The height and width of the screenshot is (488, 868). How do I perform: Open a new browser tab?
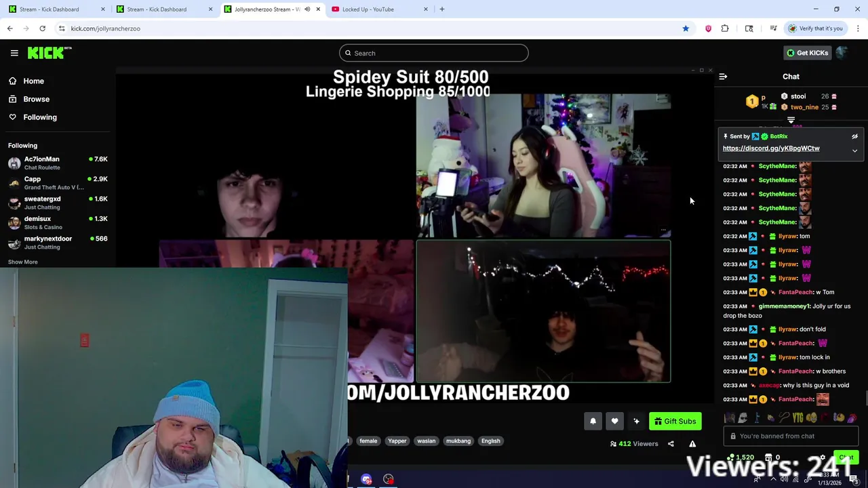click(442, 9)
